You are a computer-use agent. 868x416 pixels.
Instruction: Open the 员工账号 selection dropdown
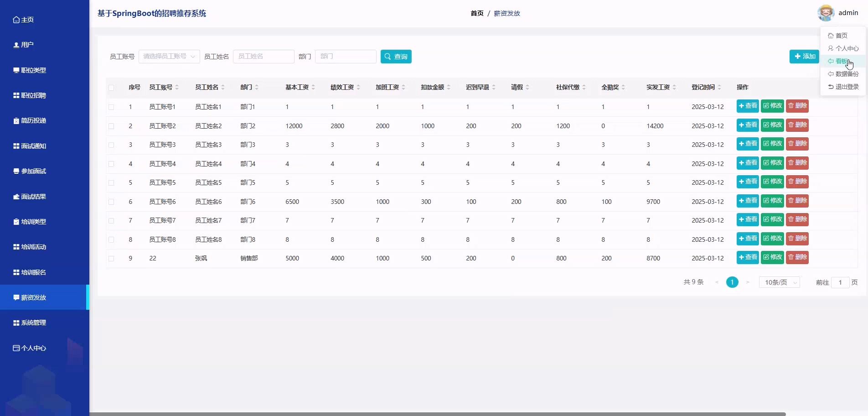click(x=169, y=57)
